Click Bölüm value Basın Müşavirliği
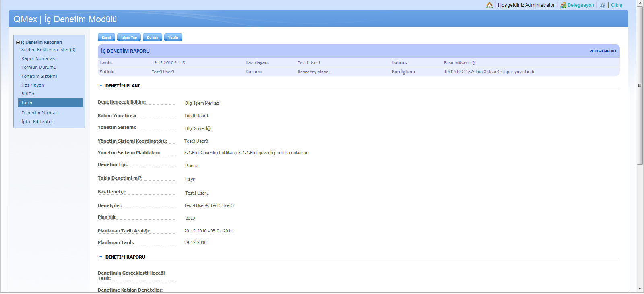Screen dimensions: 644x294 460,63
